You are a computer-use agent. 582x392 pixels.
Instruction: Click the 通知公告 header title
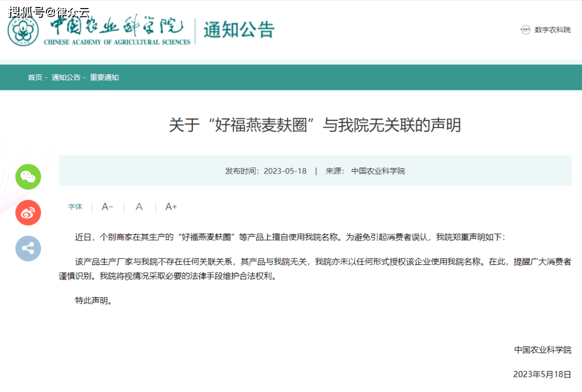239,30
